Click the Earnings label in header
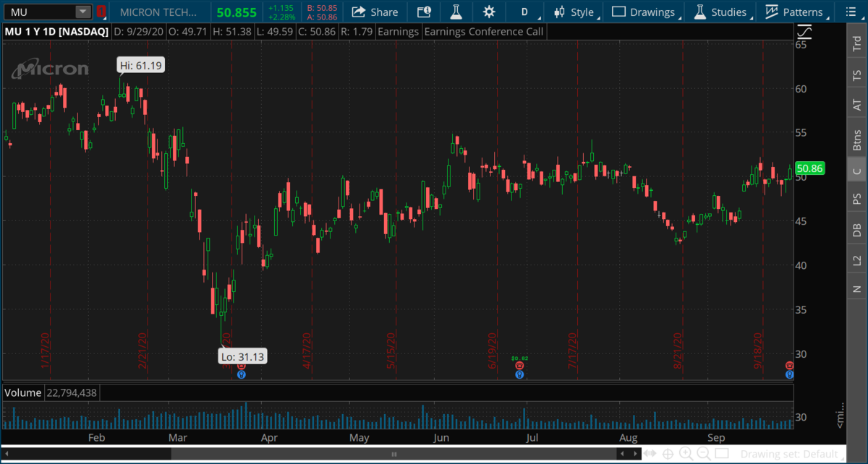The image size is (868, 464). click(x=400, y=32)
